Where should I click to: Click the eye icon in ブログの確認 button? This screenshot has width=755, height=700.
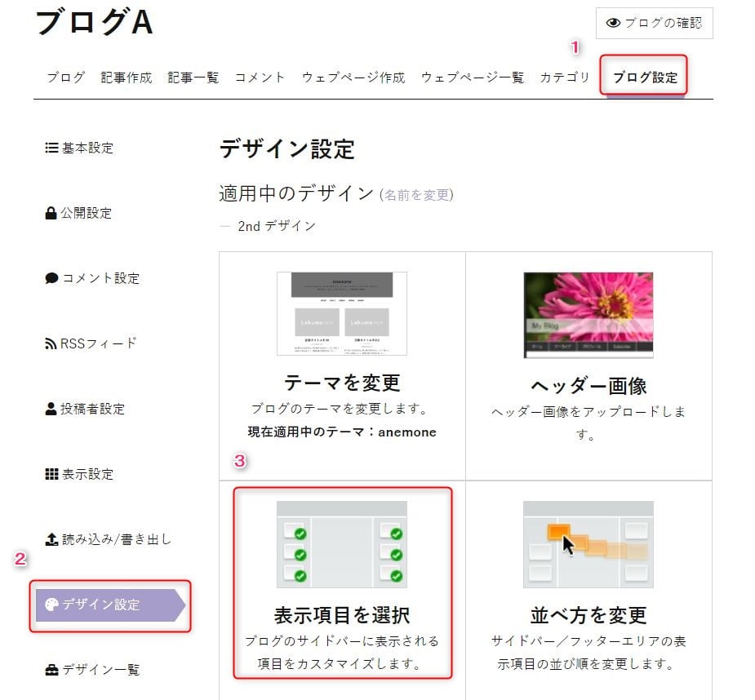[613, 23]
